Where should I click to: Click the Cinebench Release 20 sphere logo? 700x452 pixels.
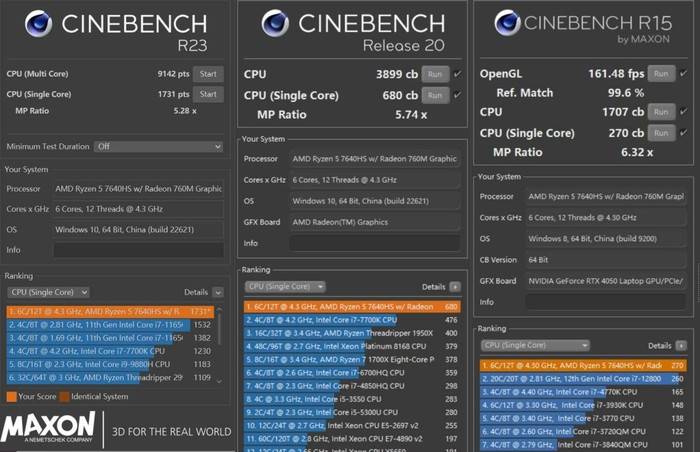pos(276,24)
